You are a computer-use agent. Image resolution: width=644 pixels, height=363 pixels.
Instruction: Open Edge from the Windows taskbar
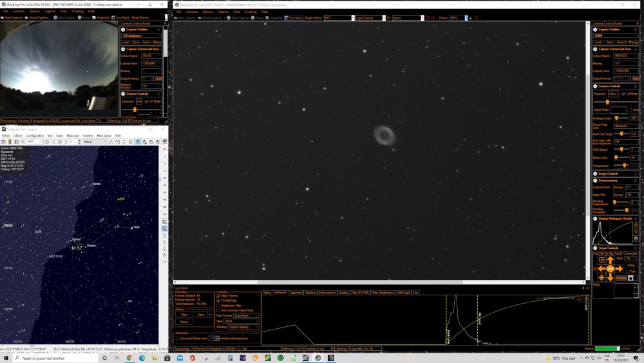(142, 358)
